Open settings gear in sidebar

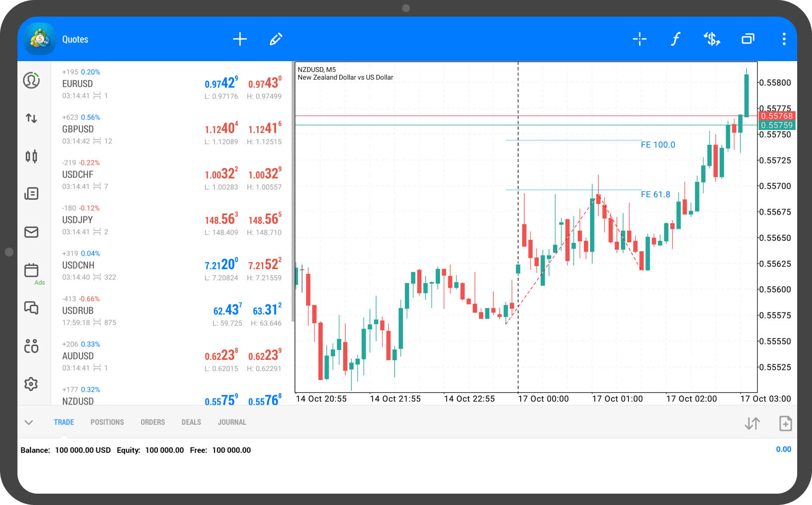point(31,384)
